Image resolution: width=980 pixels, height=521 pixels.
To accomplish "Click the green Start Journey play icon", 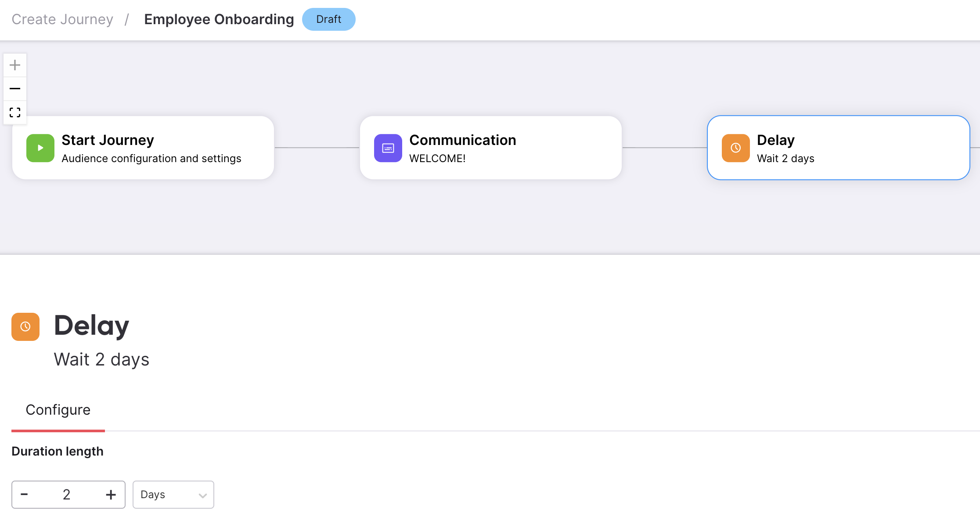I will [40, 148].
